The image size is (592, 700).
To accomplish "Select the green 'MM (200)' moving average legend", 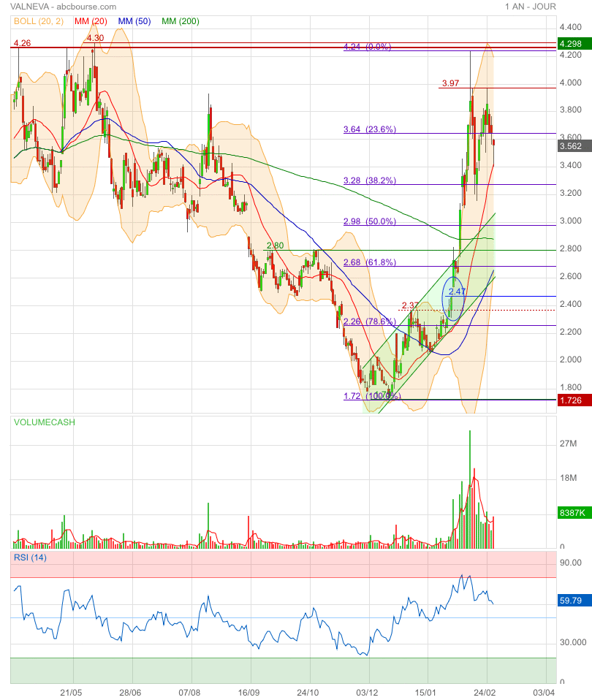I will (181, 21).
